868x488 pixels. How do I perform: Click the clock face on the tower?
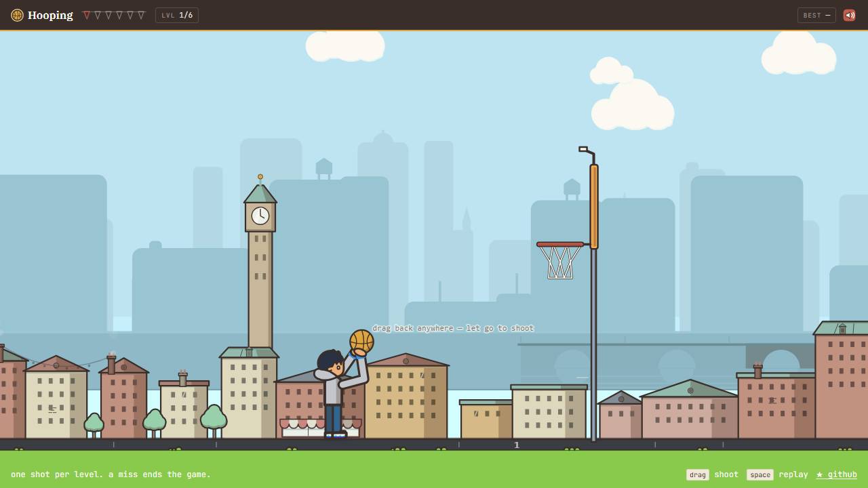point(260,216)
